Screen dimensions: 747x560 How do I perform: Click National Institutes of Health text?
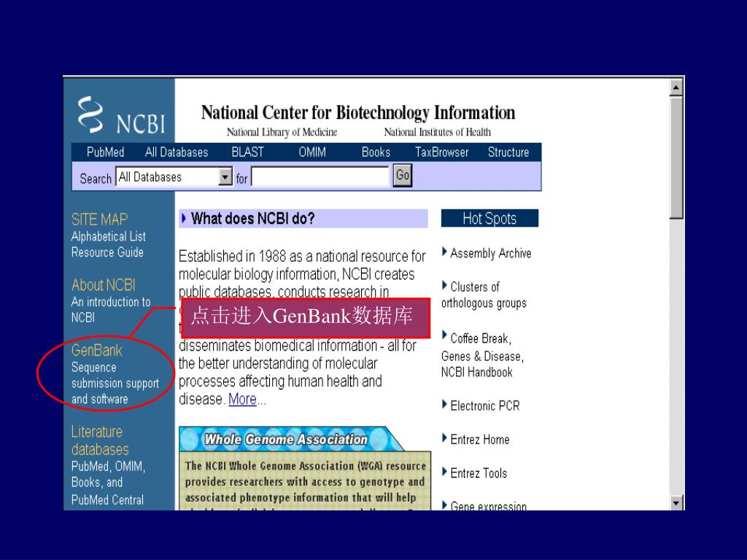click(438, 132)
